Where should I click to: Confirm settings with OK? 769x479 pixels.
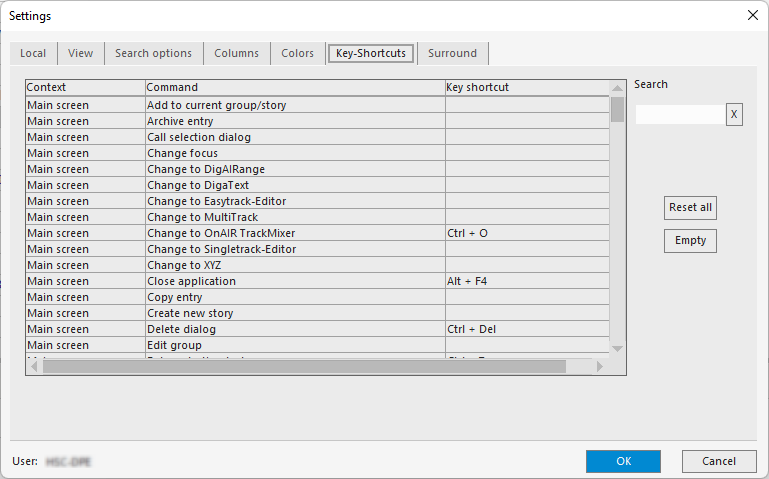click(623, 461)
